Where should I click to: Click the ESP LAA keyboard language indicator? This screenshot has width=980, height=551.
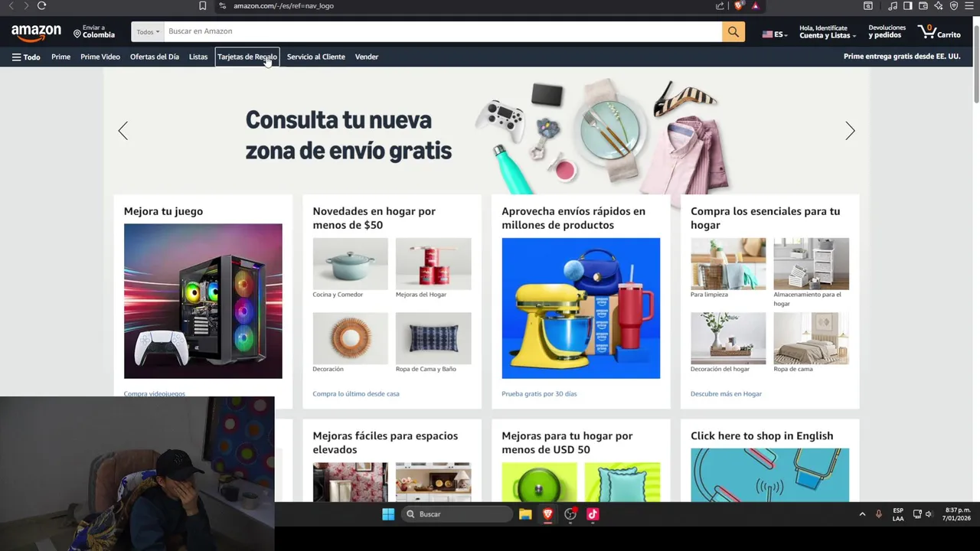pos(898,514)
